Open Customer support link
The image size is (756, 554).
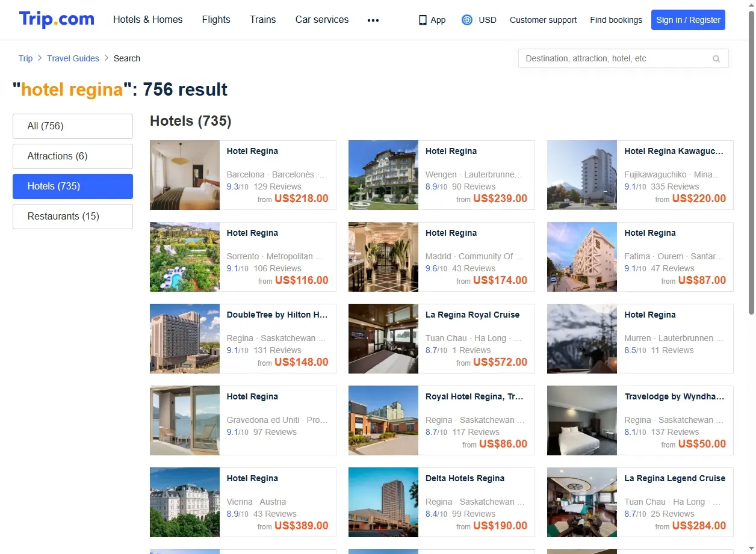pyautogui.click(x=543, y=20)
